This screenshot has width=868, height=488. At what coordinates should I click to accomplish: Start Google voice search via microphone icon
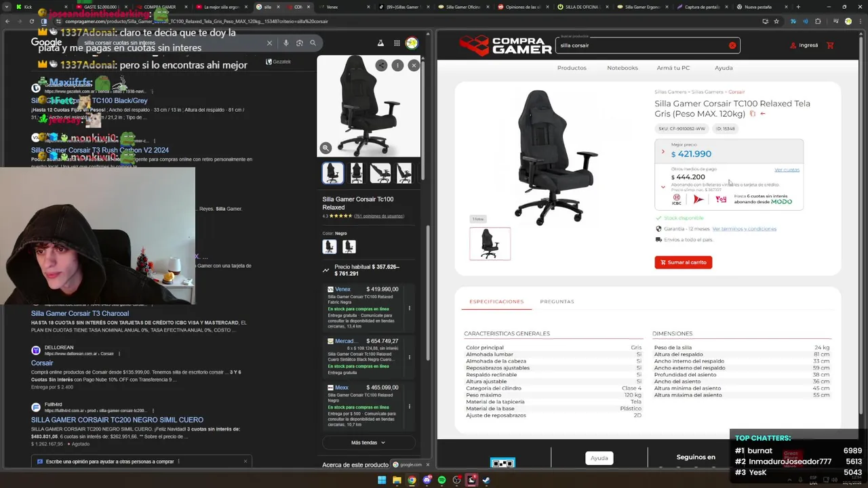[x=286, y=43]
